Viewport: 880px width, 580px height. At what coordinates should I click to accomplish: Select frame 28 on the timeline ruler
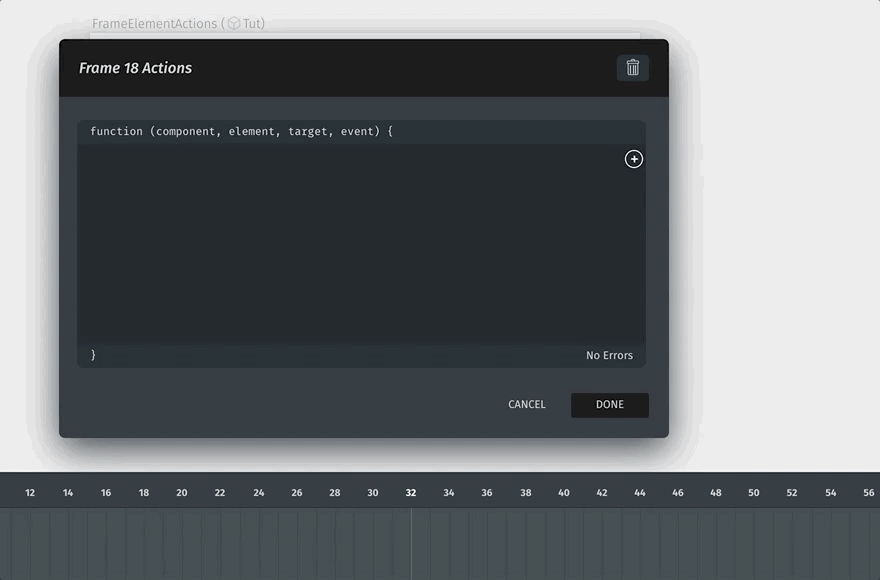click(334, 492)
